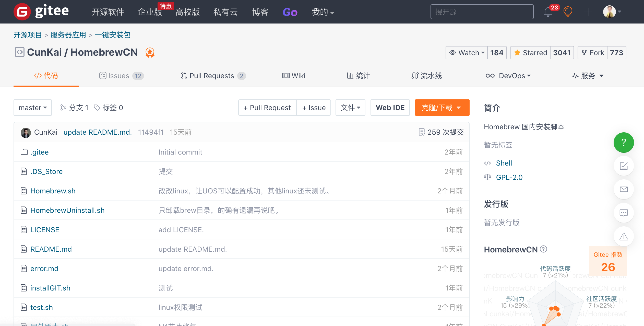The image size is (644, 326).
Task: Click the README.md file link
Action: (51, 249)
